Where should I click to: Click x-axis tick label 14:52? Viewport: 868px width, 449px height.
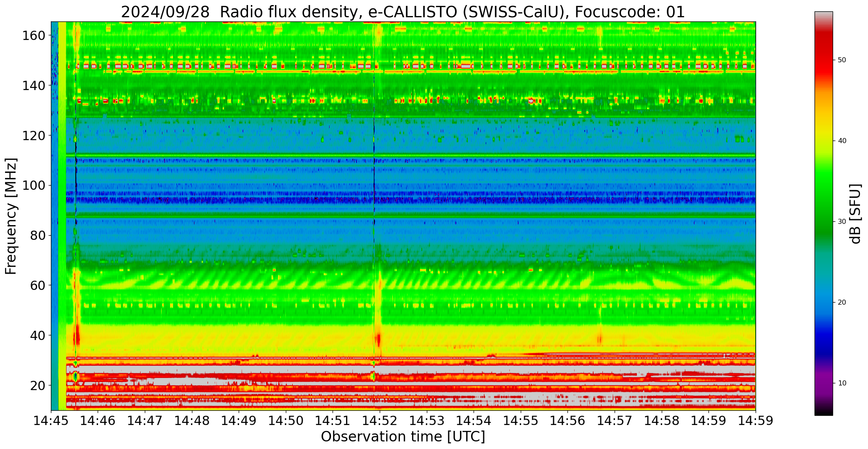coord(380,420)
